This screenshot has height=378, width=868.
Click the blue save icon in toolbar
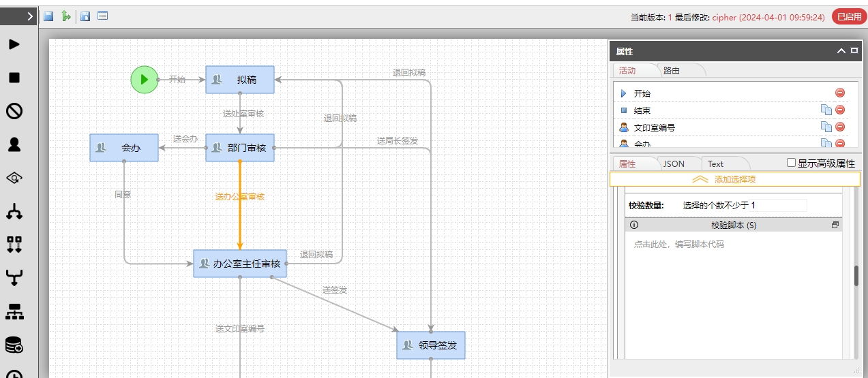click(48, 16)
